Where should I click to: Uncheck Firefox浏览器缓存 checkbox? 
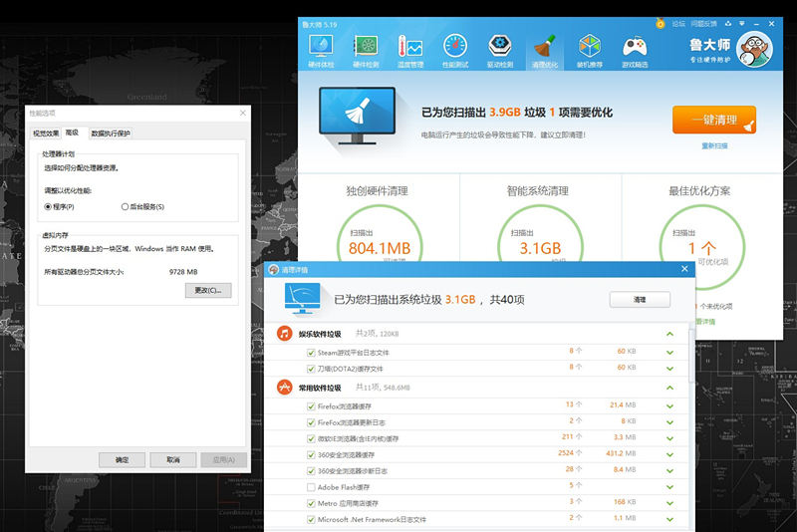tap(311, 406)
